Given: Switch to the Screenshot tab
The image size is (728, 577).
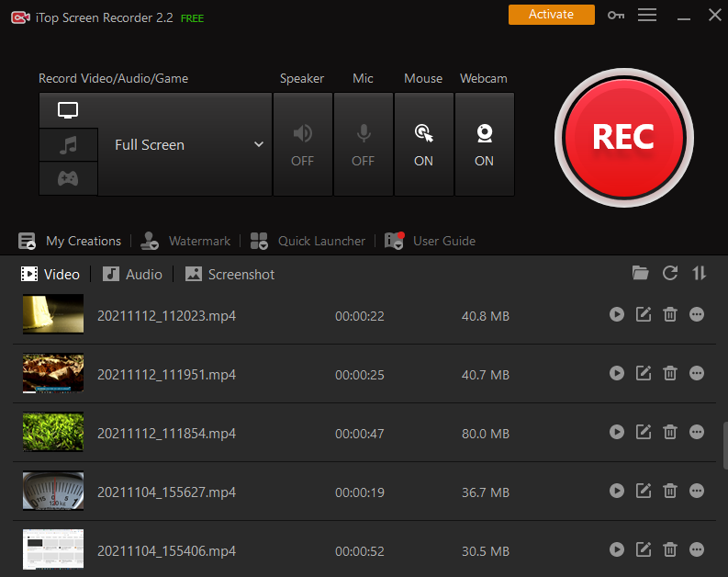Looking at the screenshot, I should [230, 274].
